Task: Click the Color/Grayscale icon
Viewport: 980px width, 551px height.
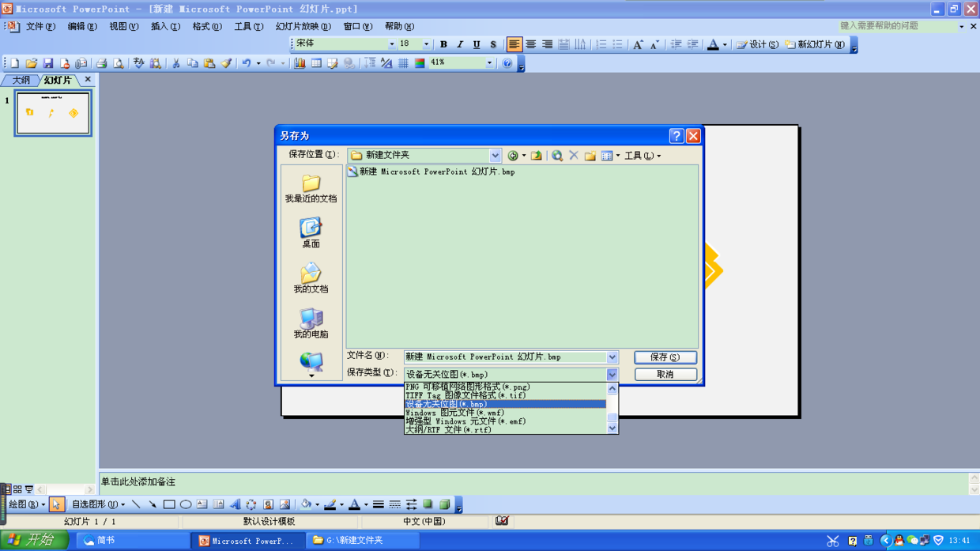Action: coord(420,63)
